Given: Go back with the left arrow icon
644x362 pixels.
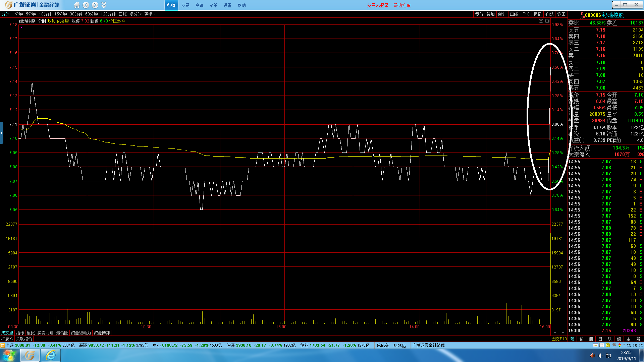Looking at the screenshot, I should (x=86, y=5).
